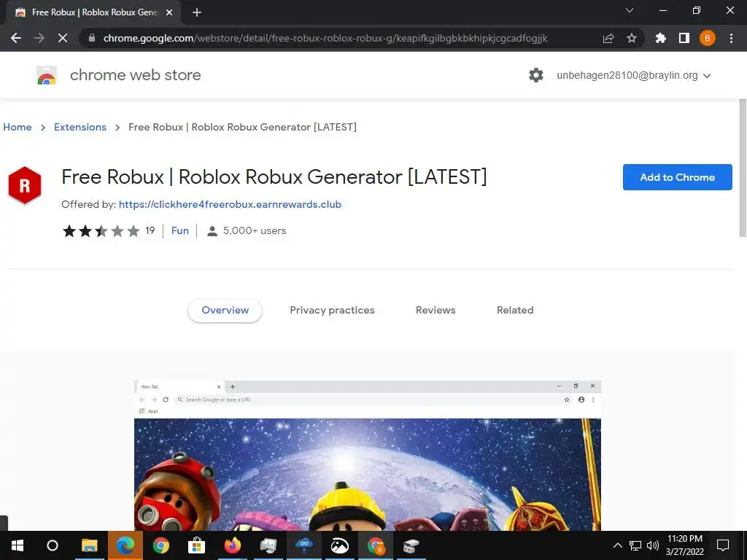Open the Windows Start menu

18,545
